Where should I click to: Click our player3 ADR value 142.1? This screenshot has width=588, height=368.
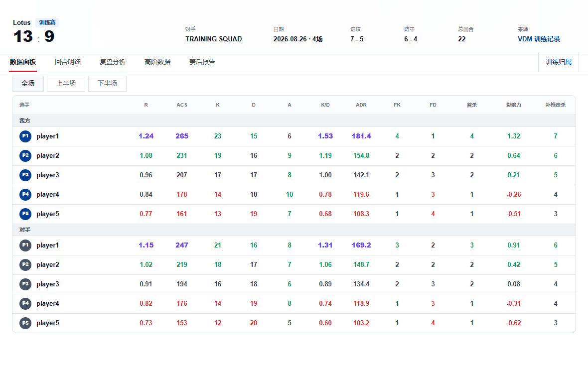(x=361, y=175)
